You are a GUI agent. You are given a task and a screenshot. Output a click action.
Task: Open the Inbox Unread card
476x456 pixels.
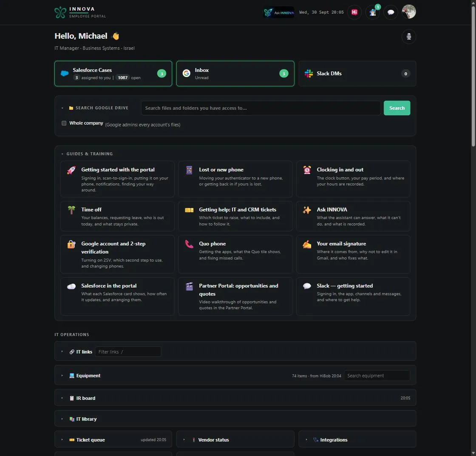coord(235,74)
